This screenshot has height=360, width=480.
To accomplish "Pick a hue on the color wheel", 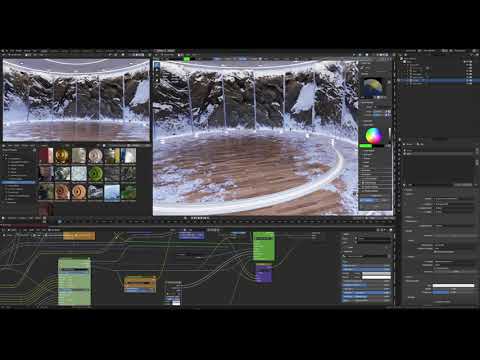I will point(373,136).
